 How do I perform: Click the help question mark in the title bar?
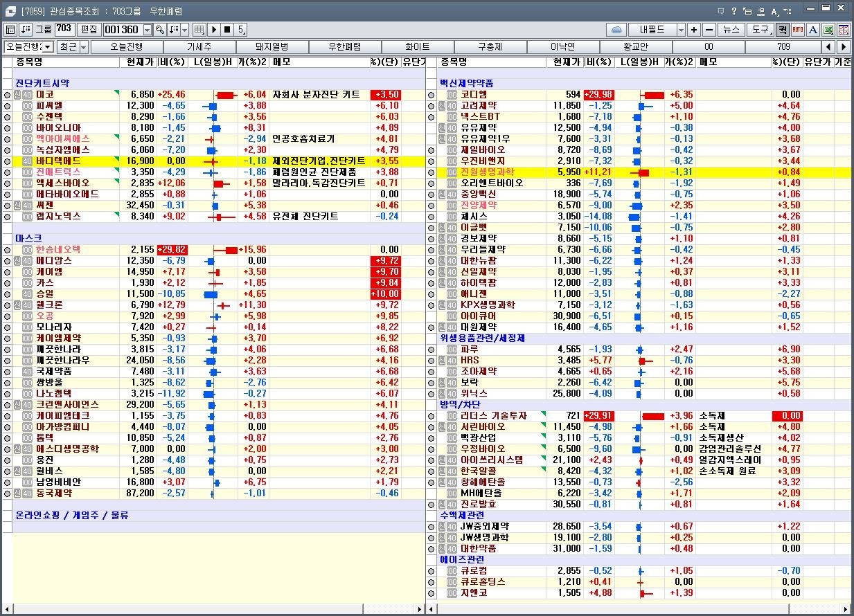click(x=734, y=11)
